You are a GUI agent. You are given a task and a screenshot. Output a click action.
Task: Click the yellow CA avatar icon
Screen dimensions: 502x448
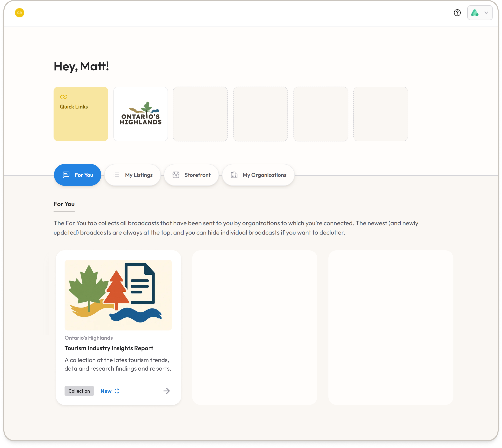[20, 13]
